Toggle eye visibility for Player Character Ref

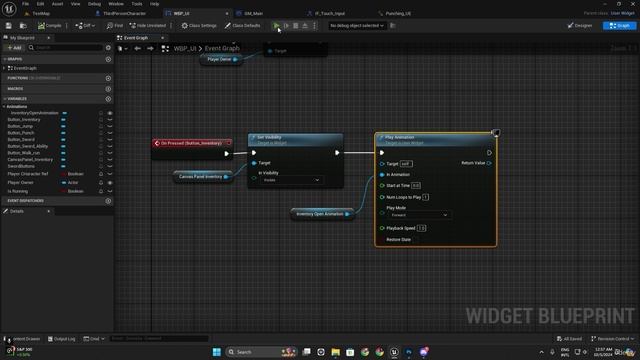[110, 174]
